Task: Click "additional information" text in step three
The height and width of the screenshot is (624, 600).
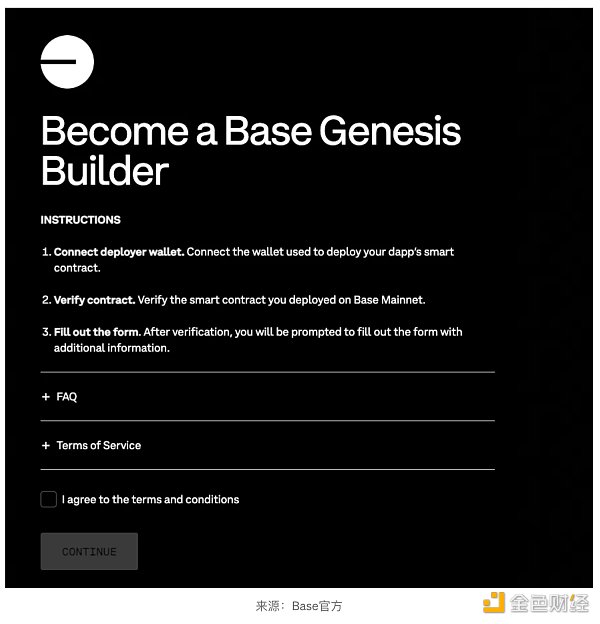Action: point(112,348)
